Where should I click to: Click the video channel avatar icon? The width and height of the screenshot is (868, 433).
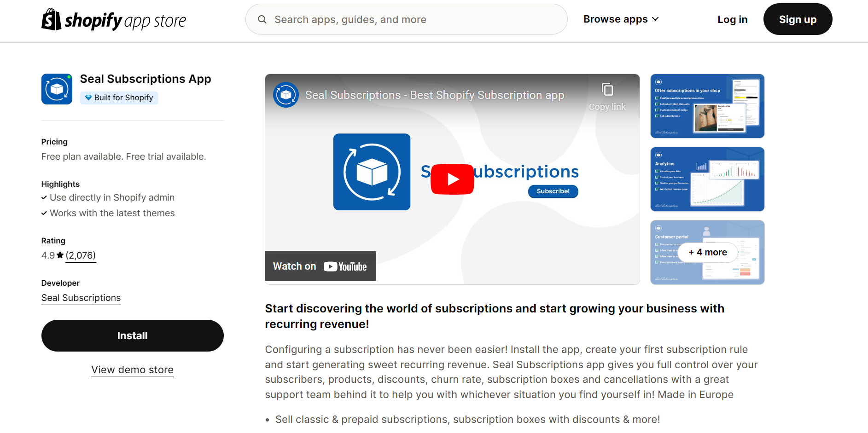click(286, 95)
